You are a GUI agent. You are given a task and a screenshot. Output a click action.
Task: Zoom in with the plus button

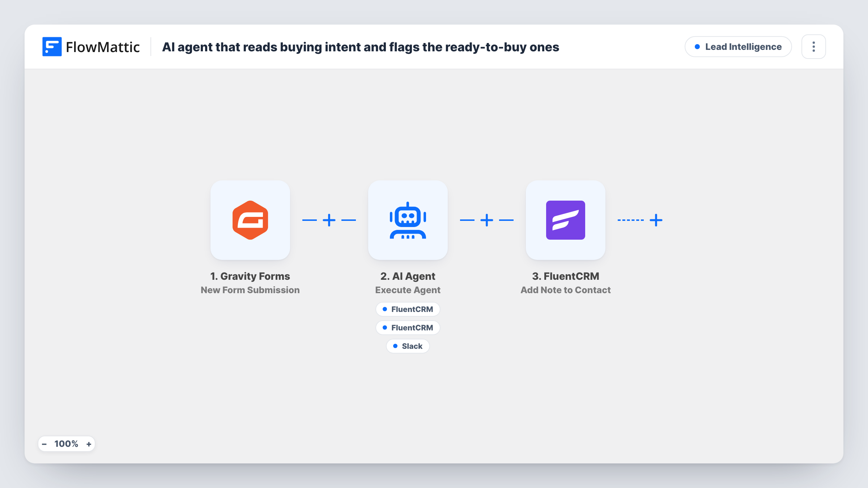click(89, 444)
